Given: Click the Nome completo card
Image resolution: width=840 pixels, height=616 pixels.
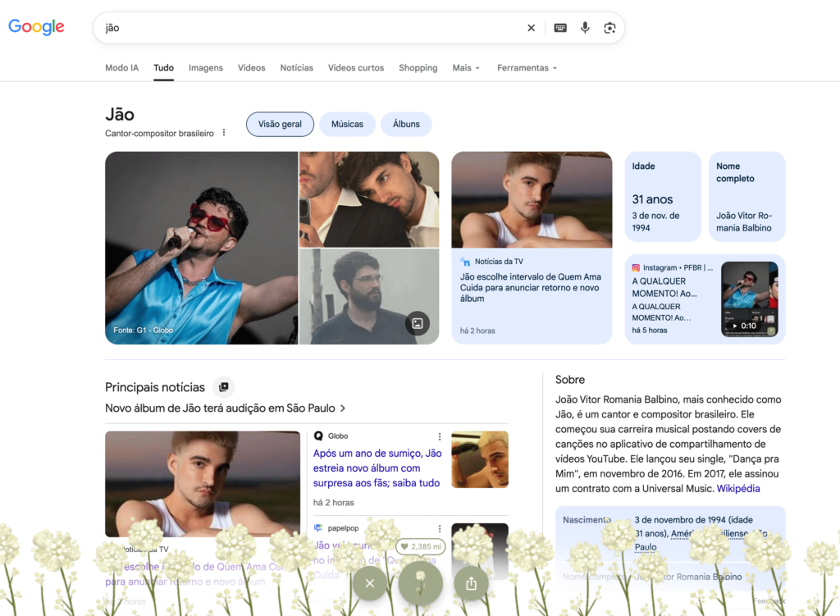Looking at the screenshot, I should 746,197.
